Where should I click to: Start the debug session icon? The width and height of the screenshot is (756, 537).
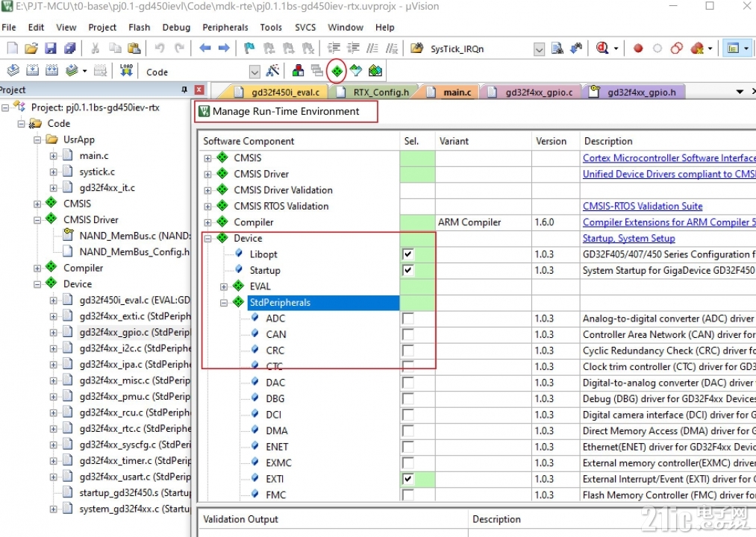point(602,48)
